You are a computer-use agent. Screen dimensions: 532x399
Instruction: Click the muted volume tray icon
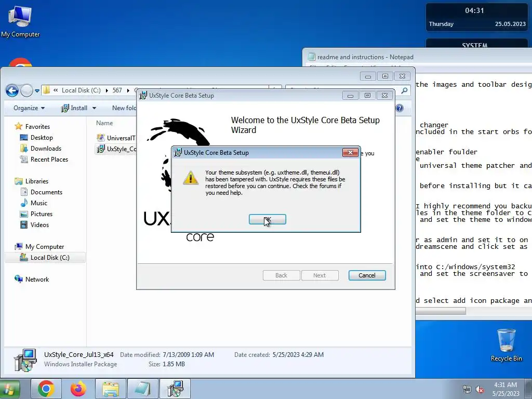pos(480,390)
